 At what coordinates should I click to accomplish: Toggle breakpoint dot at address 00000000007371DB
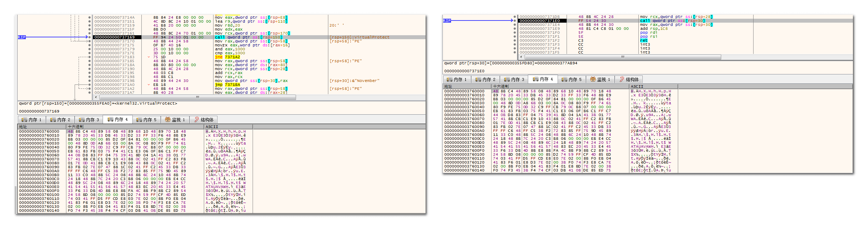click(515, 17)
